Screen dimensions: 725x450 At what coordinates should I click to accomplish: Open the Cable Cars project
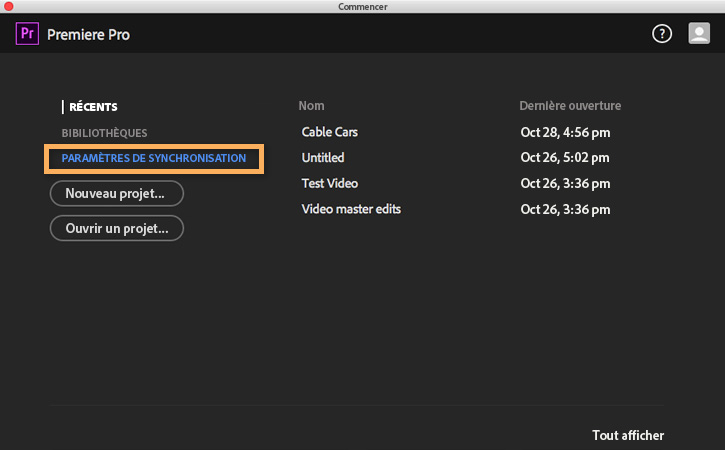pos(330,132)
